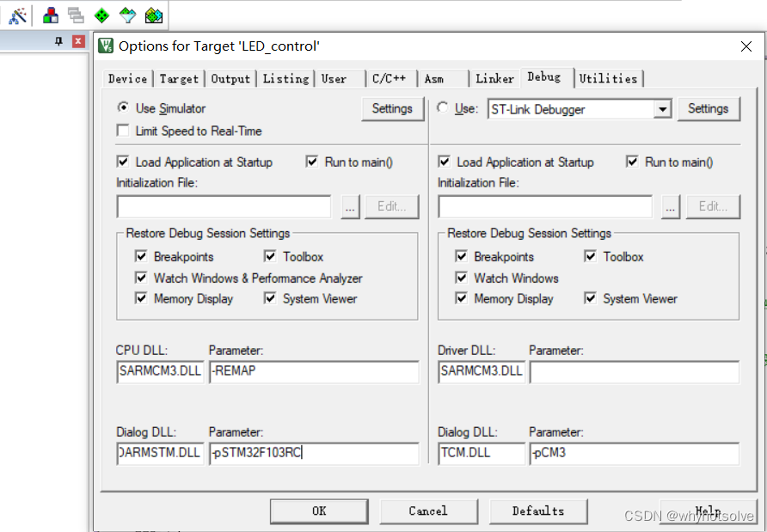Image resolution: width=767 pixels, height=532 pixels.
Task: Click the -pCM3 parameter field
Action: pyautogui.click(x=635, y=454)
